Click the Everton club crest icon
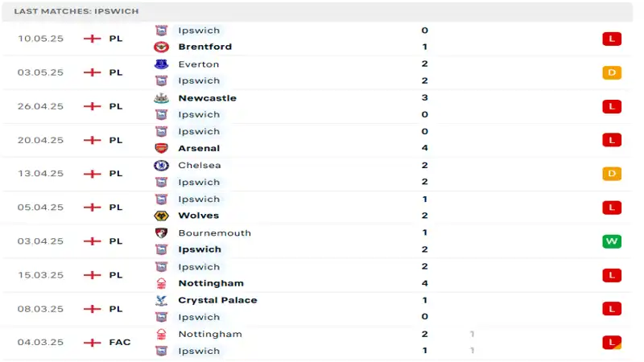 [x=161, y=64]
